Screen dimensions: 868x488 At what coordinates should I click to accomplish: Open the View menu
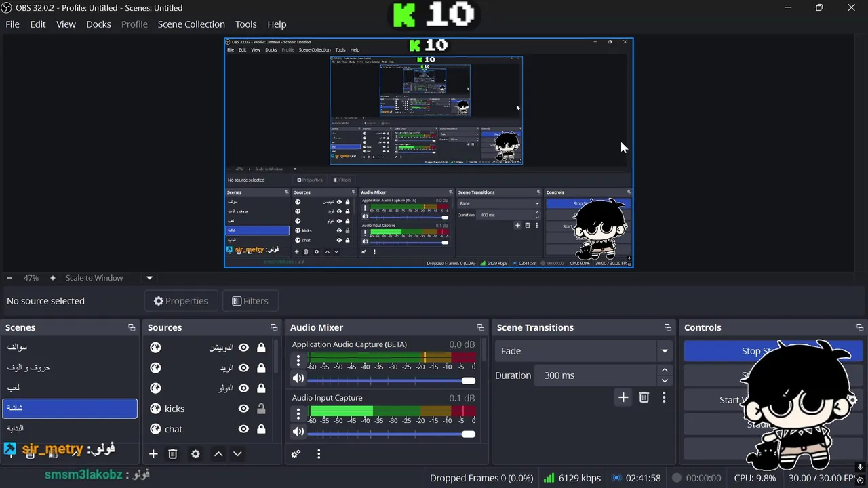coord(66,24)
